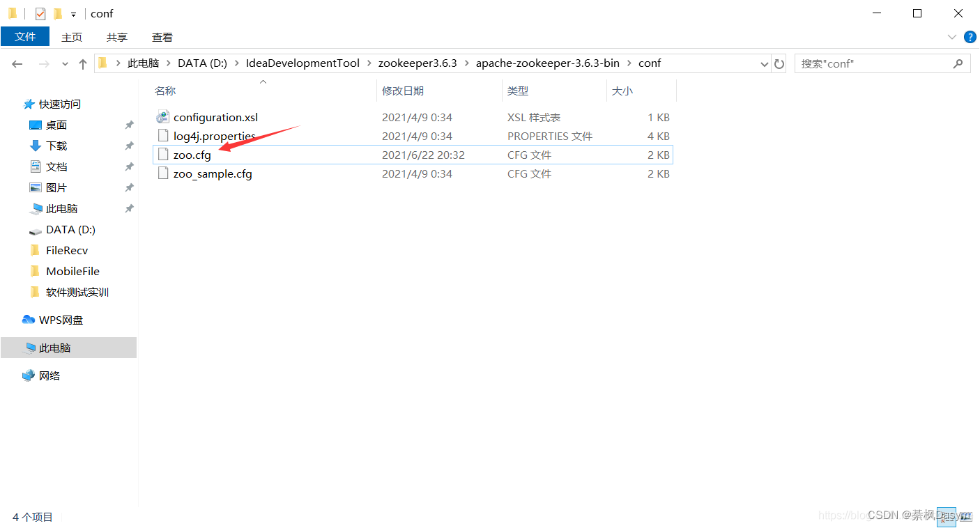The height and width of the screenshot is (528, 980).
Task: Click the folder icon in title bar
Action: click(13, 13)
